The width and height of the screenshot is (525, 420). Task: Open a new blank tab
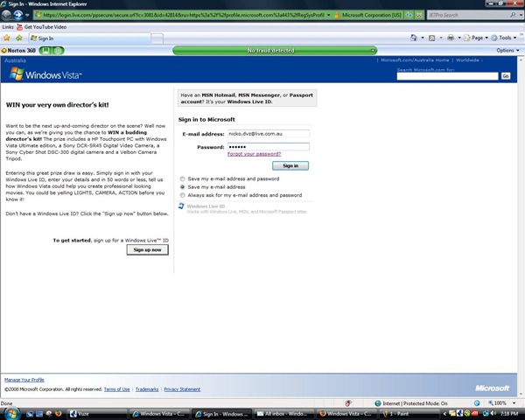click(x=157, y=38)
